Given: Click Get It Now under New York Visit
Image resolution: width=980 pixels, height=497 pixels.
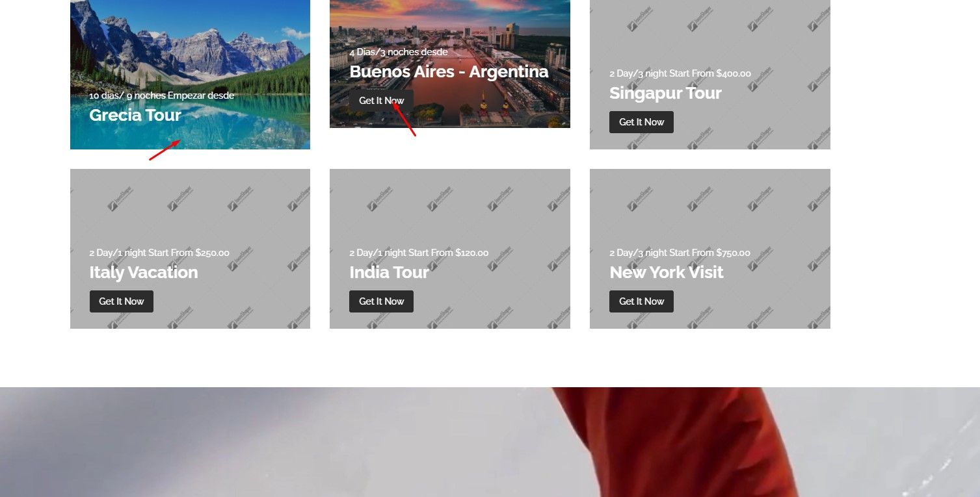Looking at the screenshot, I should [641, 301].
